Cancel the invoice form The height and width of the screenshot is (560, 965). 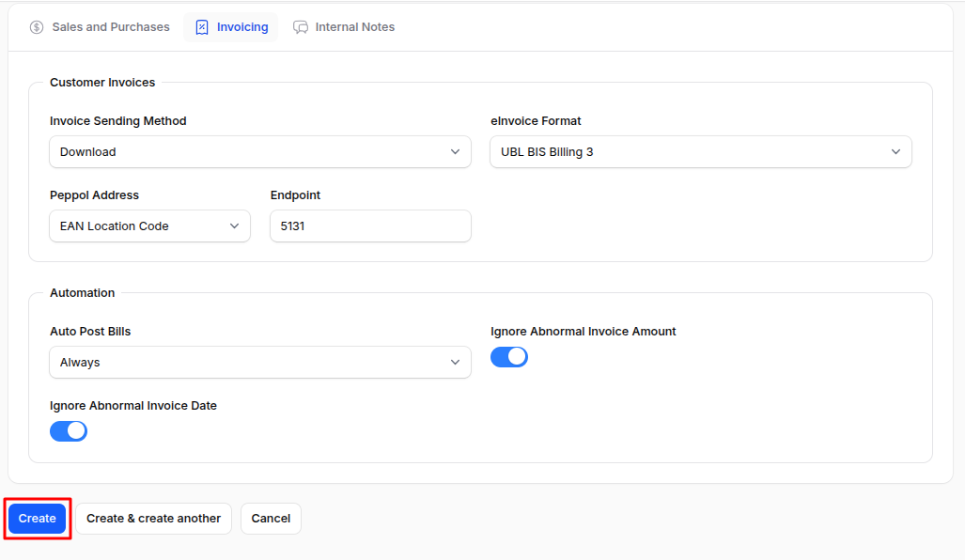coord(271,518)
